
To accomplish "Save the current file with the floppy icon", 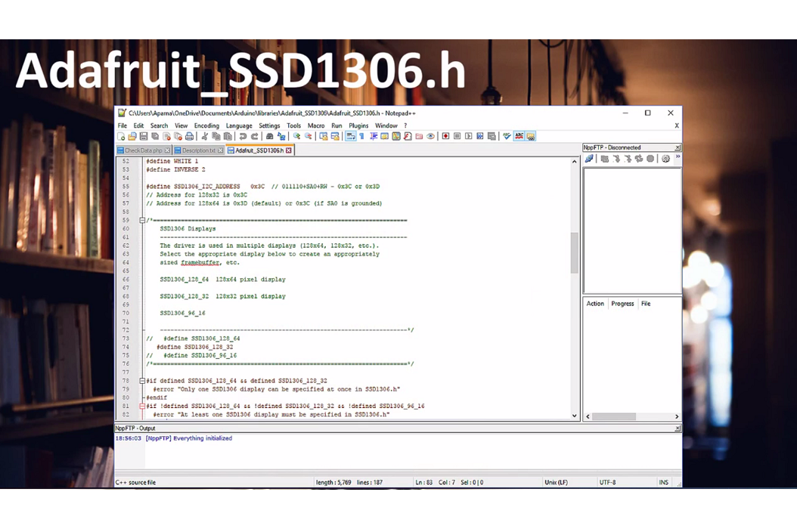I will [144, 136].
